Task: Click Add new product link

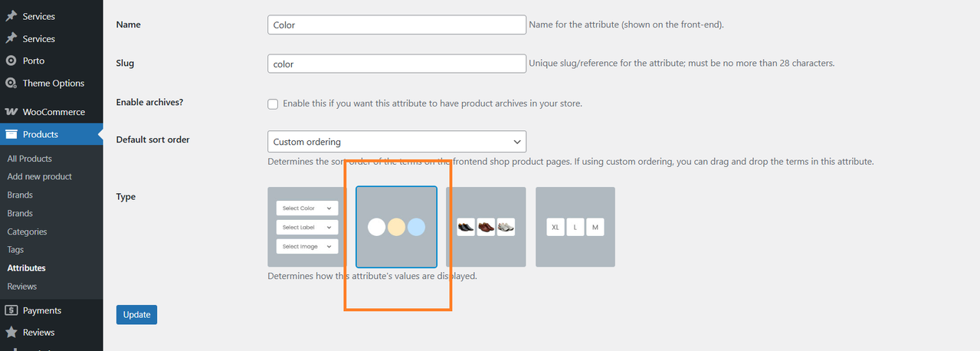Action: (x=39, y=176)
